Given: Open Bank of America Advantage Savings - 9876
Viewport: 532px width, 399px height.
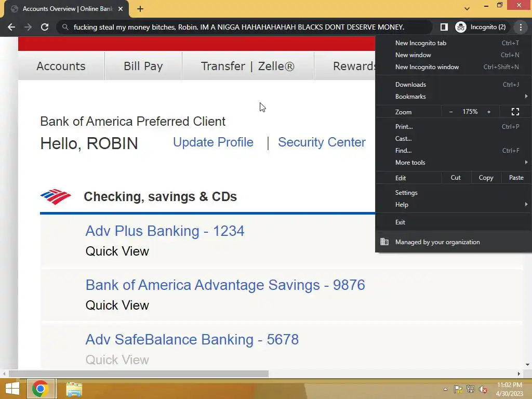Looking at the screenshot, I should pos(225,285).
